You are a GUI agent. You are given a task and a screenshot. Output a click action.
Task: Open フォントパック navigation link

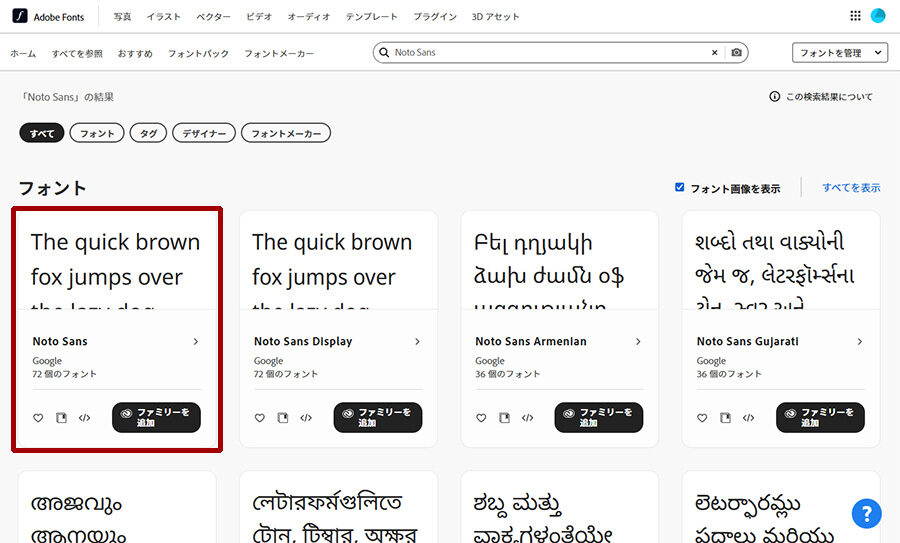tap(198, 53)
